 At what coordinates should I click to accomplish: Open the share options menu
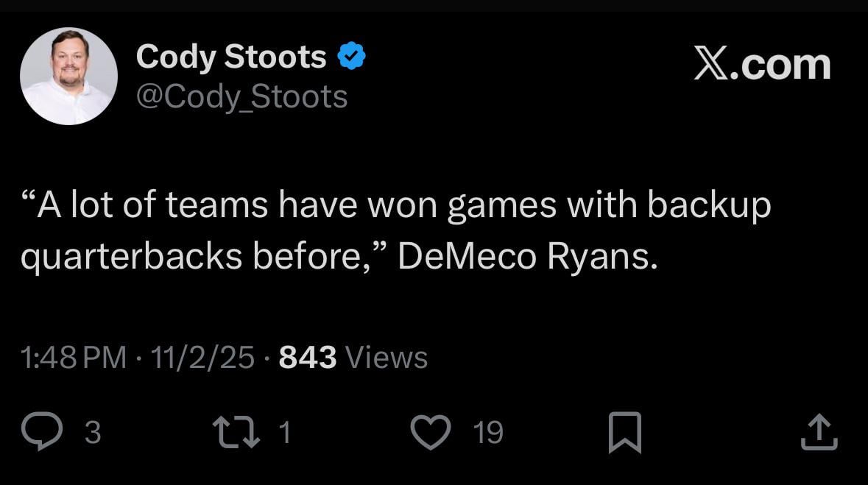(820, 433)
